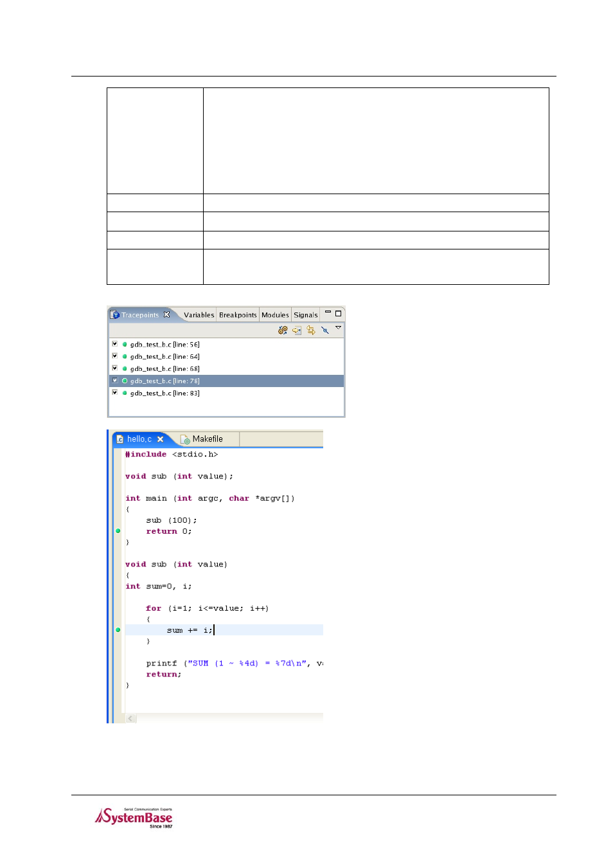Viewport: 613px width, 868px height.
Task: Click the SystemBase logo
Action: click(x=134, y=818)
